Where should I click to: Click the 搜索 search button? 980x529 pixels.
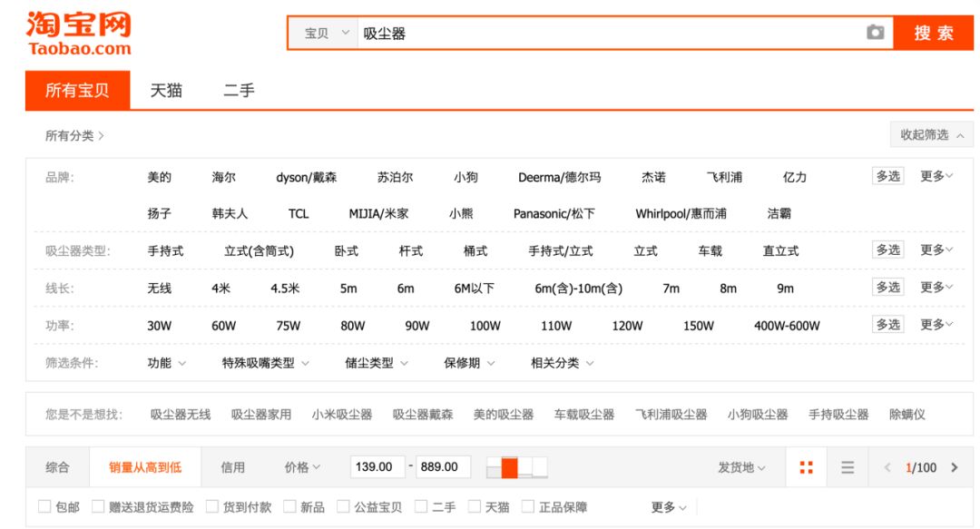click(934, 34)
